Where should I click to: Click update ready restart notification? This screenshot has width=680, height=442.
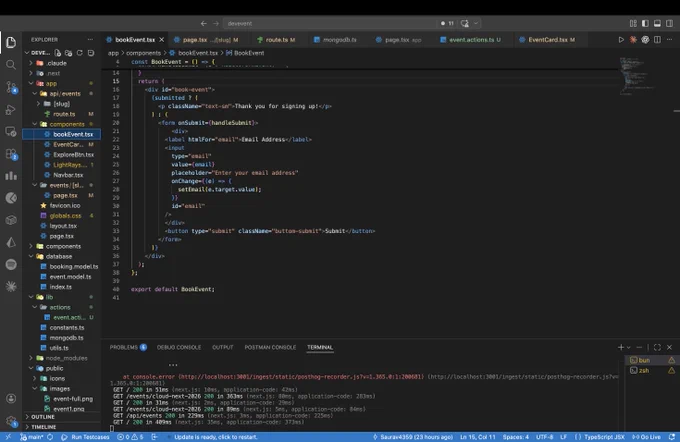[216, 437]
